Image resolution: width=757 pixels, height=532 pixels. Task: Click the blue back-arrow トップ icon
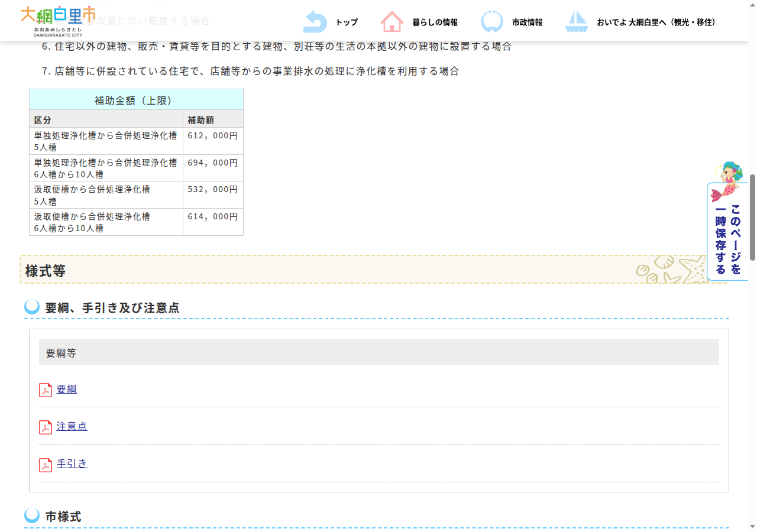[x=315, y=22]
